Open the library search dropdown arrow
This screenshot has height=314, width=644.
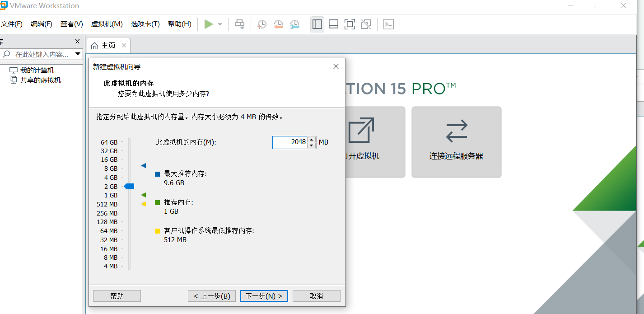(78, 54)
